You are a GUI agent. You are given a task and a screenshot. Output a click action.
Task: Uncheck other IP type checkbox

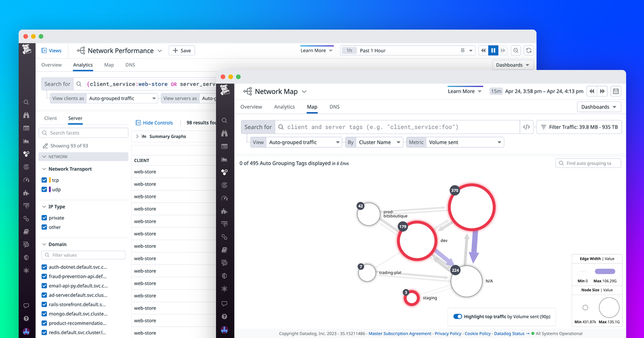pyautogui.click(x=45, y=227)
